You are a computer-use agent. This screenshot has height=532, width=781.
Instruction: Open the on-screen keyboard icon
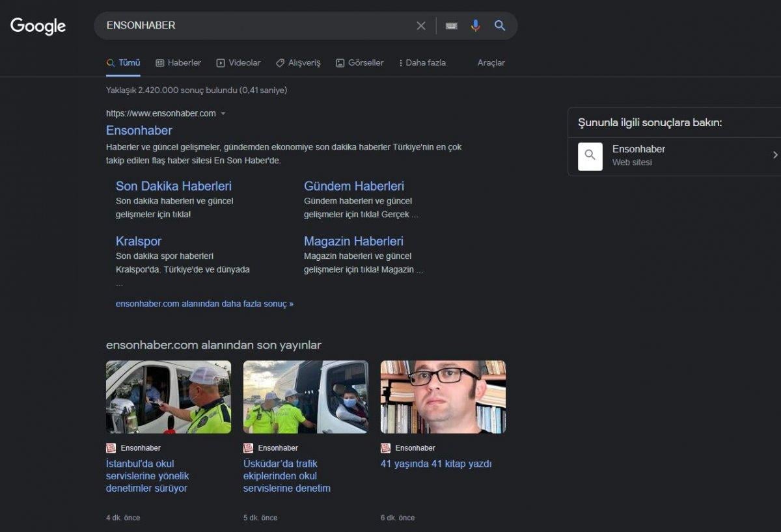pyautogui.click(x=450, y=25)
